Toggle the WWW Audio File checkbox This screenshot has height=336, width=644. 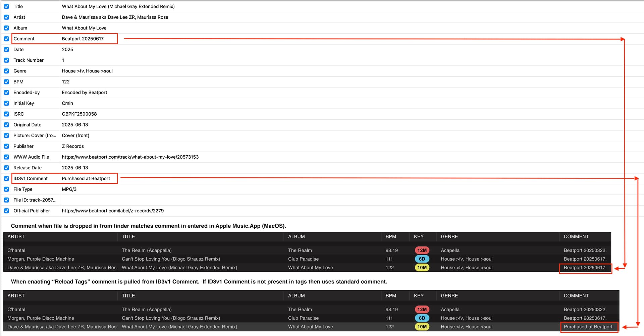[6, 157]
